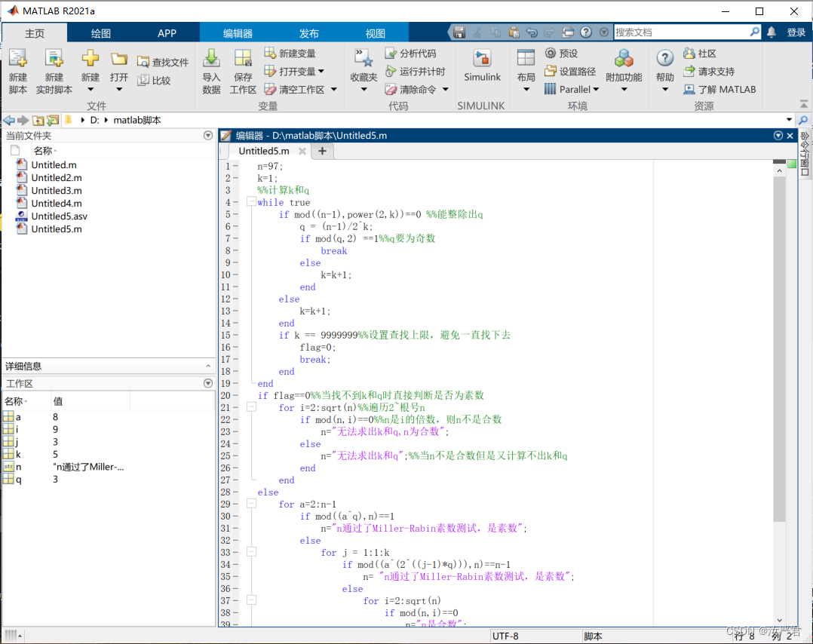Collapse the 详细信息 panel

[208, 366]
